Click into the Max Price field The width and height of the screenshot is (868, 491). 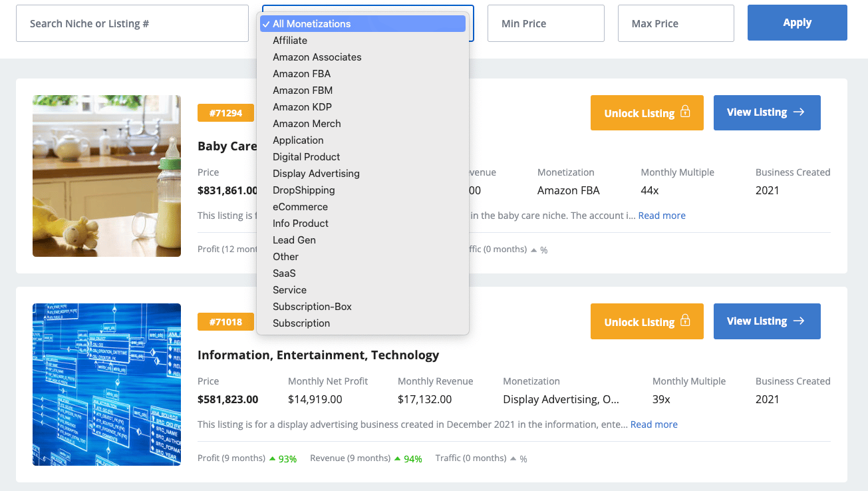click(x=676, y=24)
